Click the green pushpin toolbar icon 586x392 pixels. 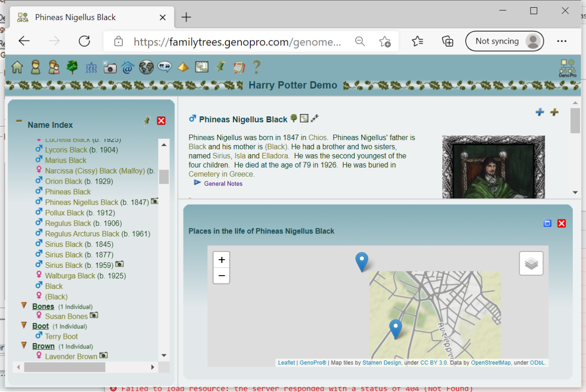220,67
